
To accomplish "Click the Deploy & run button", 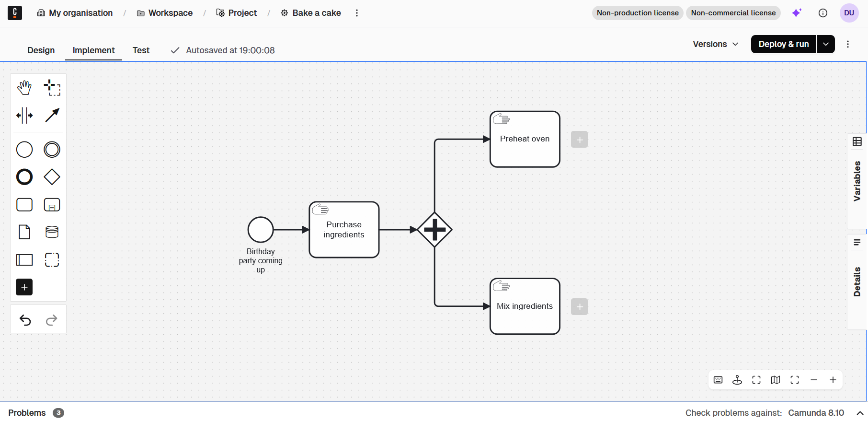I will [784, 44].
